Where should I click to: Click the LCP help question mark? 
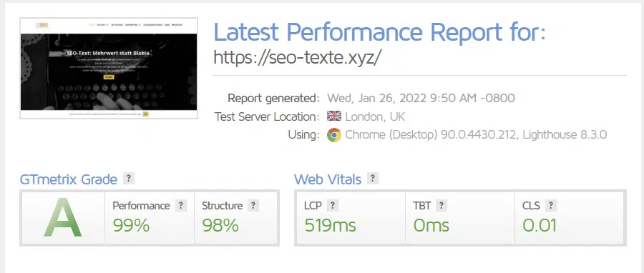332,205
